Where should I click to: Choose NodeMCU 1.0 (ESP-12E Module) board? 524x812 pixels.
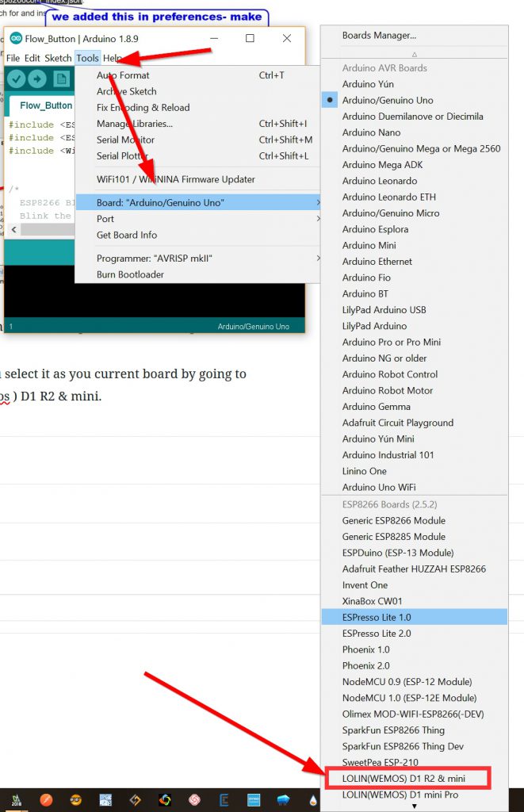409,698
